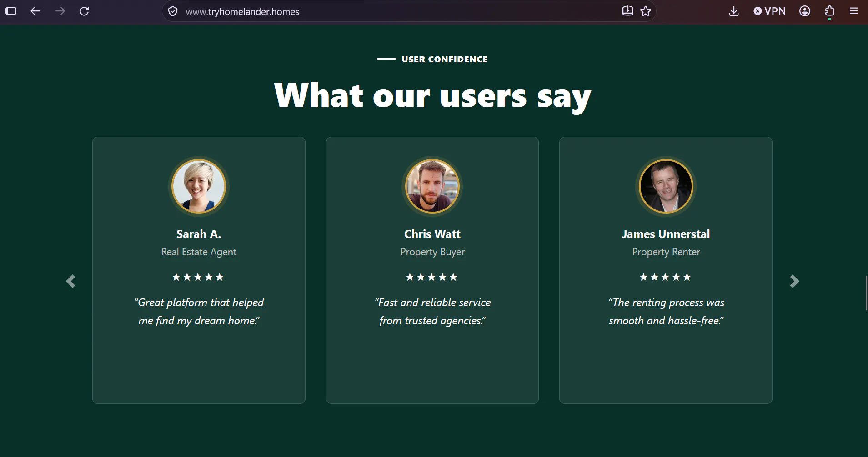Open the sidebar panel icon
The width and height of the screenshot is (868, 457).
11,11
